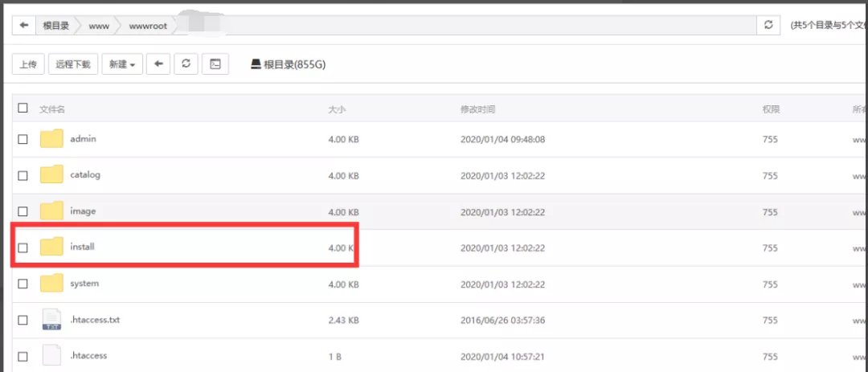Click the back arrow in path bar
The height and width of the screenshot is (372, 868).
[x=24, y=26]
